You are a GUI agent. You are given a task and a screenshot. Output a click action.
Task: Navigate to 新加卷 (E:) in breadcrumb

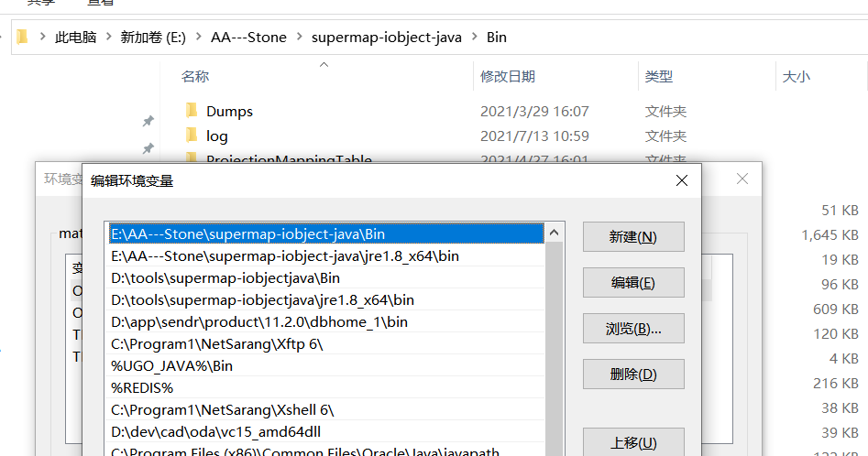pyautogui.click(x=153, y=37)
